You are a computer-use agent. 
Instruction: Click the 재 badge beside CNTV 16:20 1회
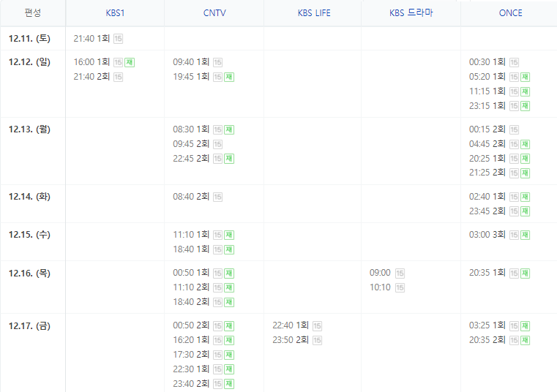(x=229, y=341)
